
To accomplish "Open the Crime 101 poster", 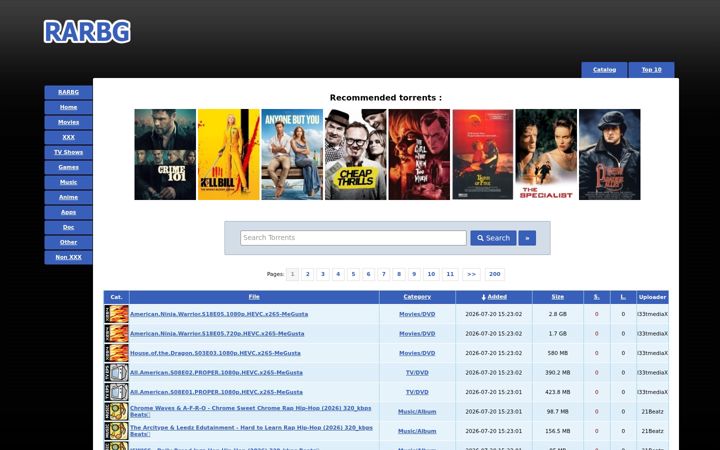I will pos(165,154).
